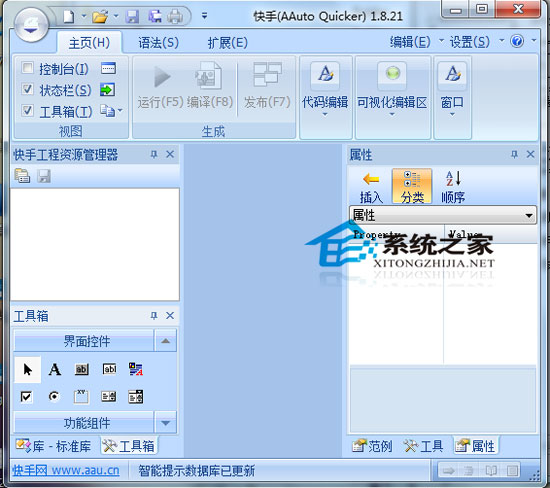Click the status text 智能提示数据库已更新
550x488 pixels.
click(196, 470)
